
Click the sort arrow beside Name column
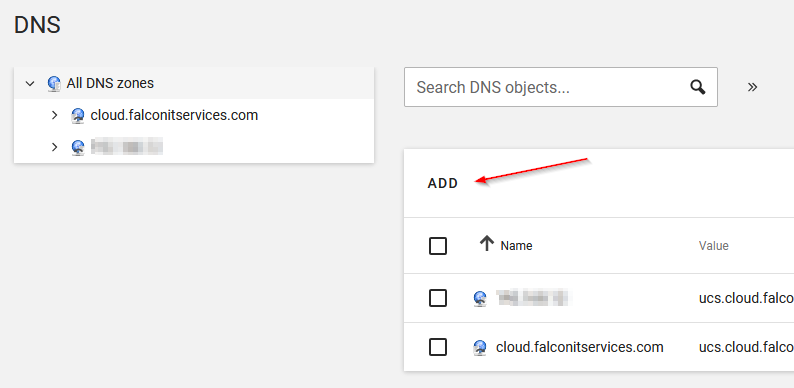click(x=487, y=244)
